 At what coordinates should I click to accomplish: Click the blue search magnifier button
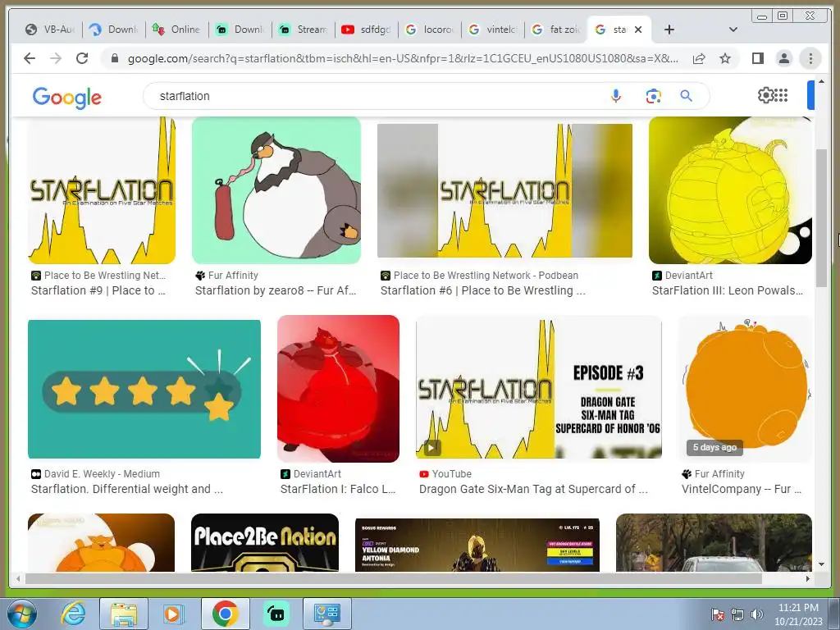(687, 96)
